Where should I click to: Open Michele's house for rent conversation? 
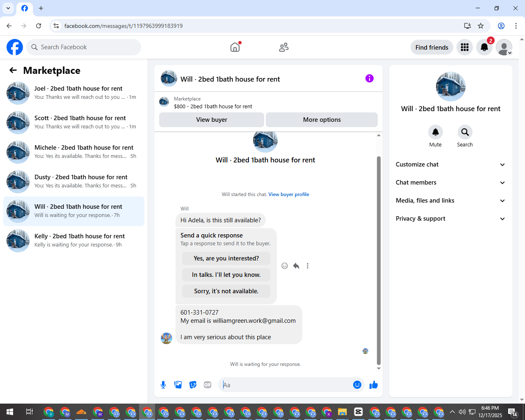click(x=74, y=152)
